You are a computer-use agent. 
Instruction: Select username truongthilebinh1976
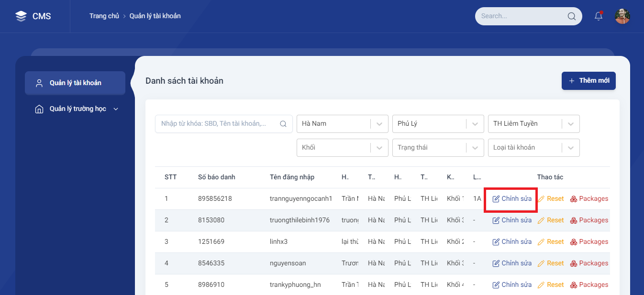[x=300, y=220]
